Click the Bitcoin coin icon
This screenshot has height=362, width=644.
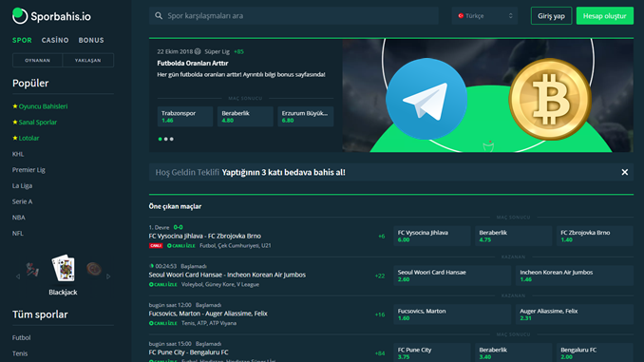550,99
